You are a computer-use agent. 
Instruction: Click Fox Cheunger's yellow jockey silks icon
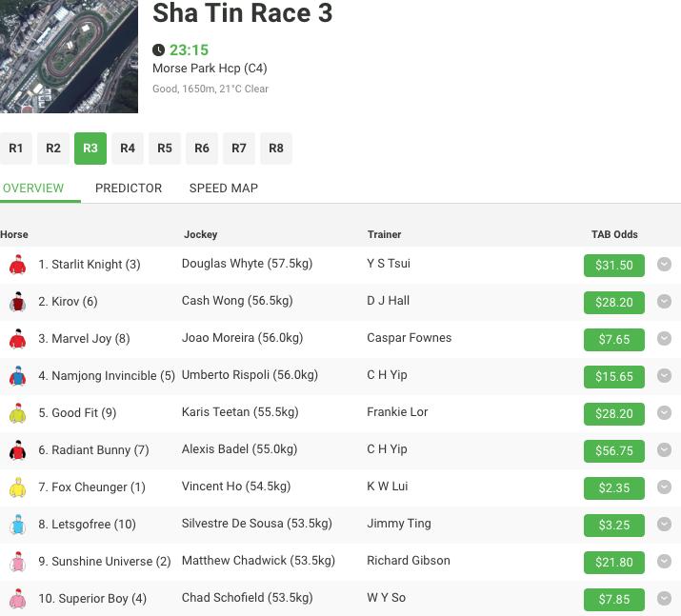pos(17,487)
